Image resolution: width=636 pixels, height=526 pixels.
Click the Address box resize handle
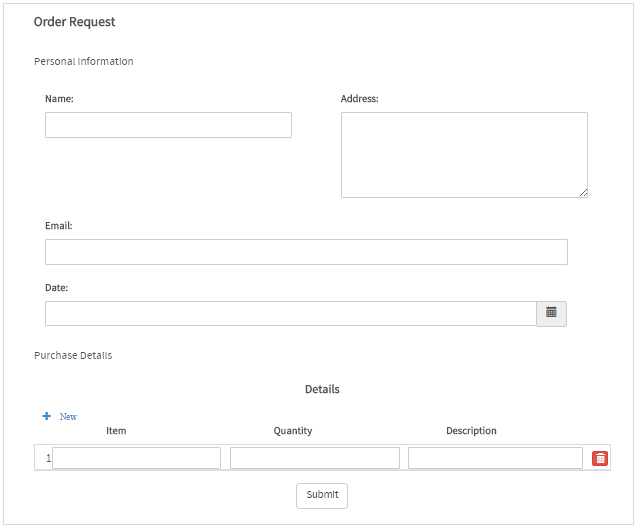pos(583,193)
